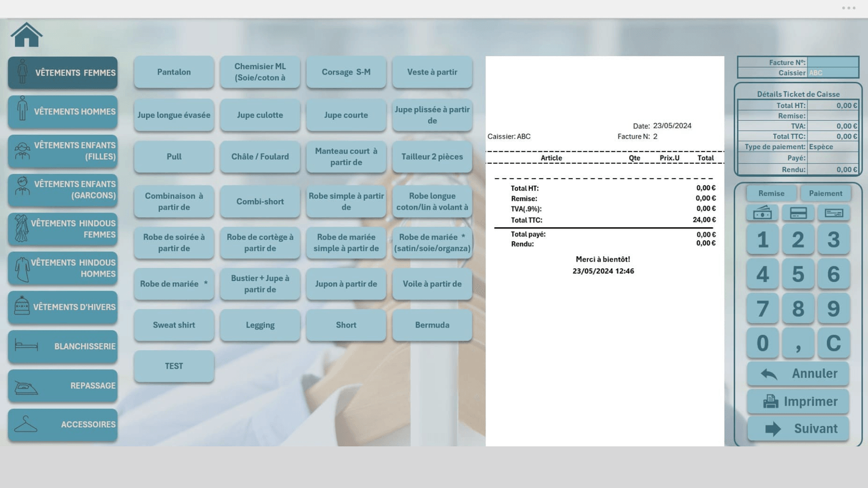
Task: Add Voile à partir de
Action: click(432, 284)
